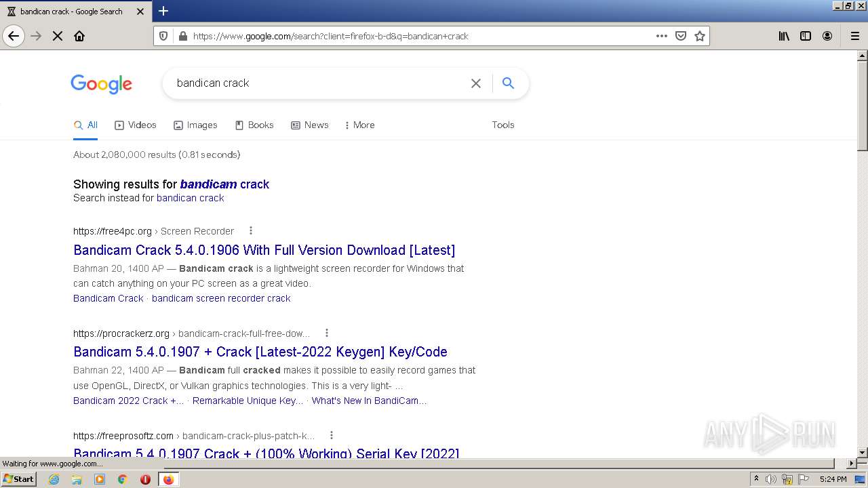Search instead for 'bandican crack' link
The image size is (868, 488).
coord(190,198)
